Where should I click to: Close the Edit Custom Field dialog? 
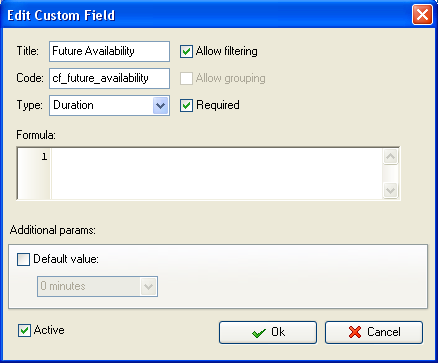[x=422, y=15]
